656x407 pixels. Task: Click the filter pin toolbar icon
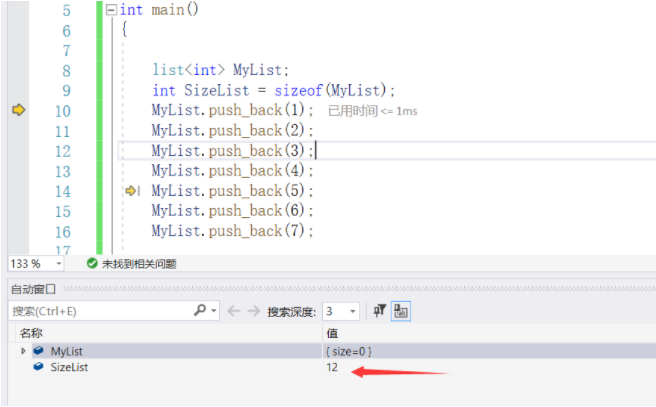(379, 311)
